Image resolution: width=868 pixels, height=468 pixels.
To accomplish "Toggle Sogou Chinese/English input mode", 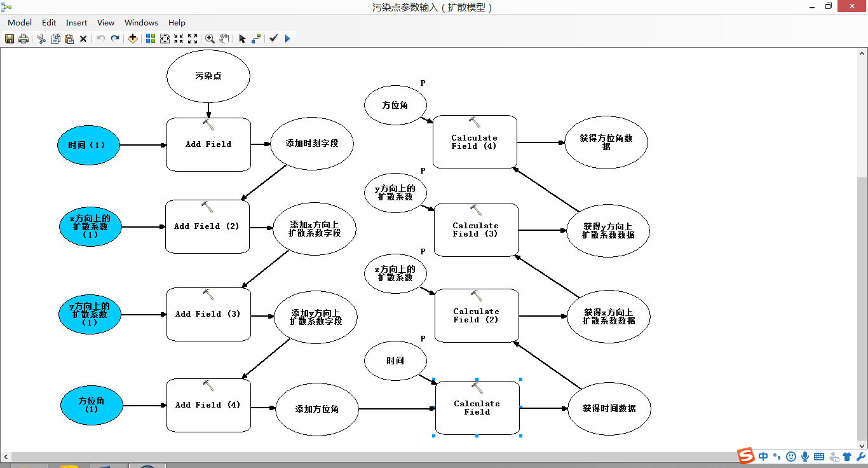I will 763,456.
